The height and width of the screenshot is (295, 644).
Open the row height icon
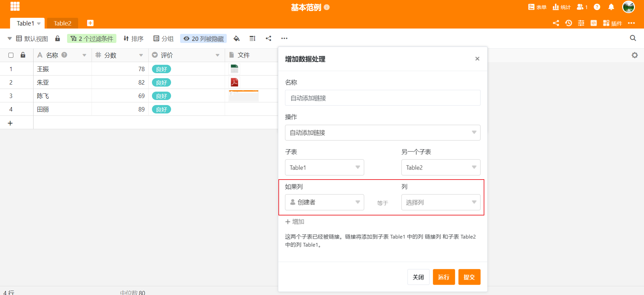click(253, 38)
